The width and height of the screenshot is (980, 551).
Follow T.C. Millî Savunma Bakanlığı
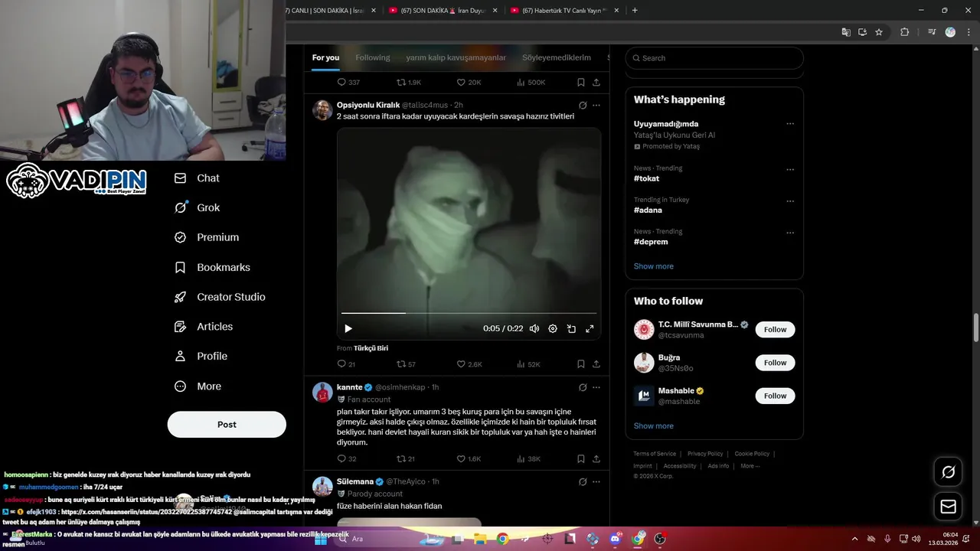click(x=775, y=329)
